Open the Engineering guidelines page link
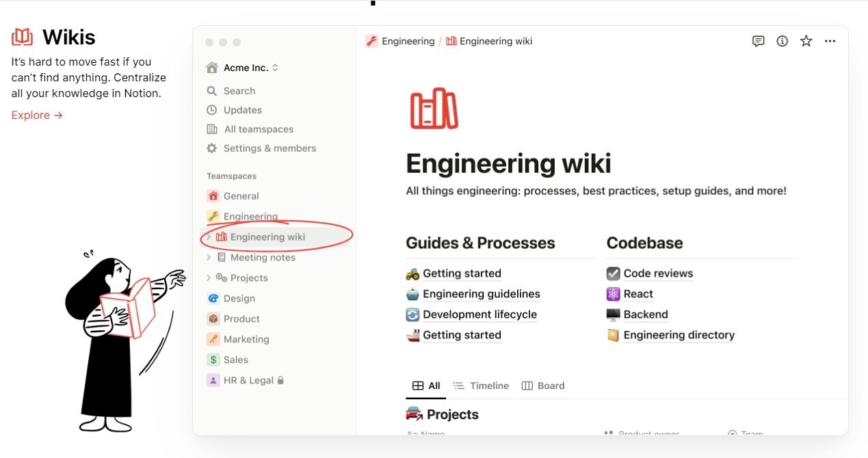The image size is (868, 458). pyautogui.click(x=481, y=294)
